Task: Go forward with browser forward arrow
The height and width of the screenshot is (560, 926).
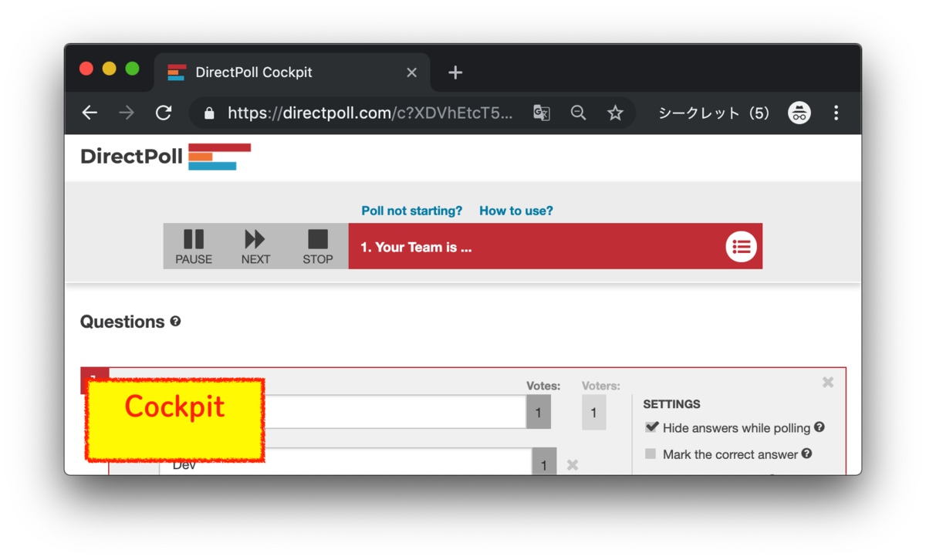Action: (127, 113)
